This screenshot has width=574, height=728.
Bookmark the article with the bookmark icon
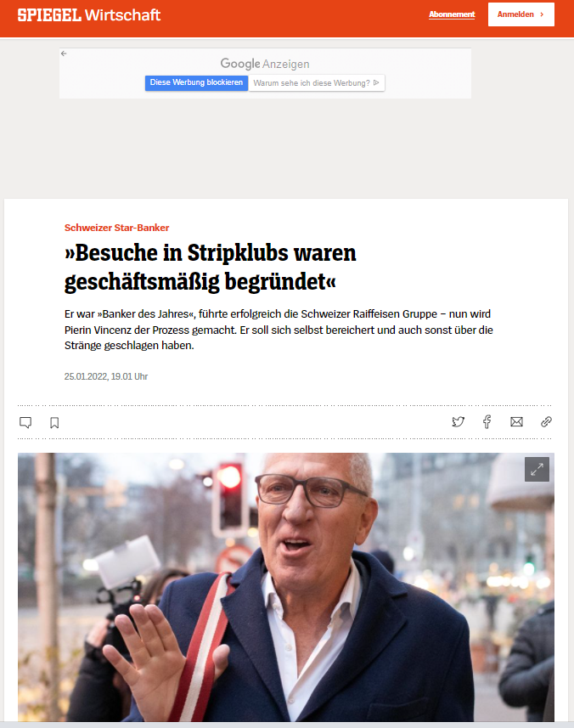(54, 422)
